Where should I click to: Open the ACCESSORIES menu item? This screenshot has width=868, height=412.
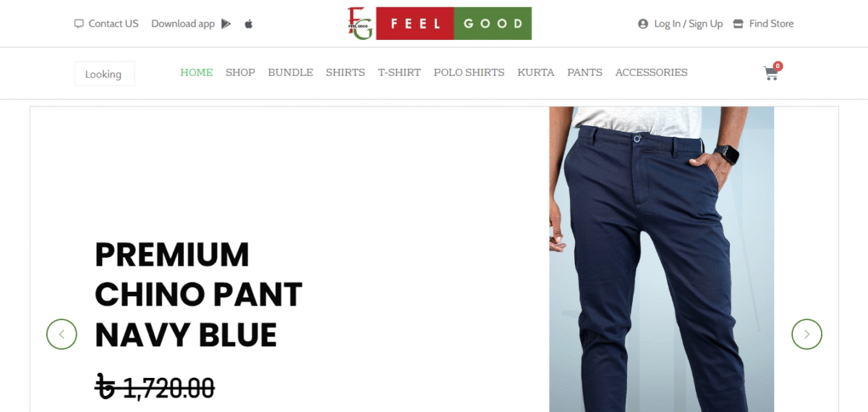click(651, 72)
